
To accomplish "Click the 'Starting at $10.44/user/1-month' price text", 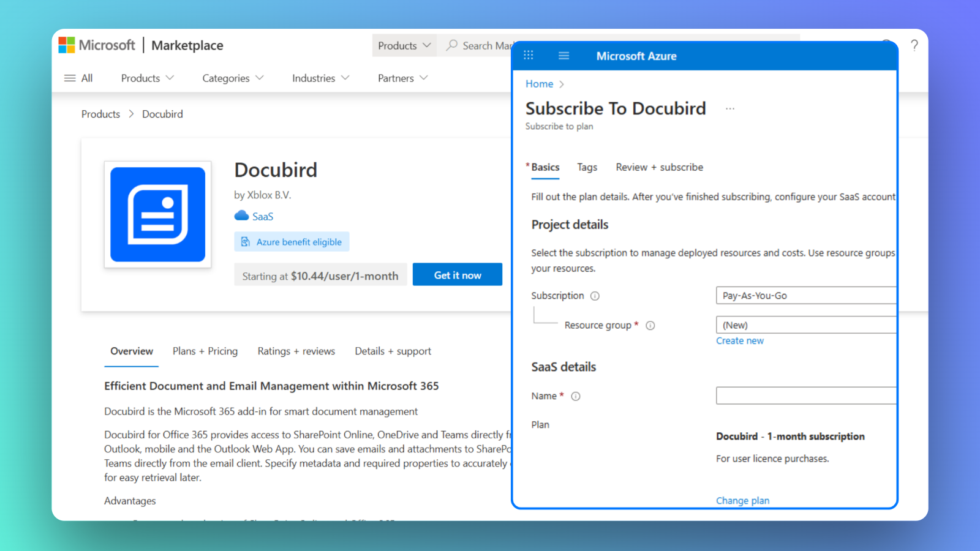I will (320, 275).
